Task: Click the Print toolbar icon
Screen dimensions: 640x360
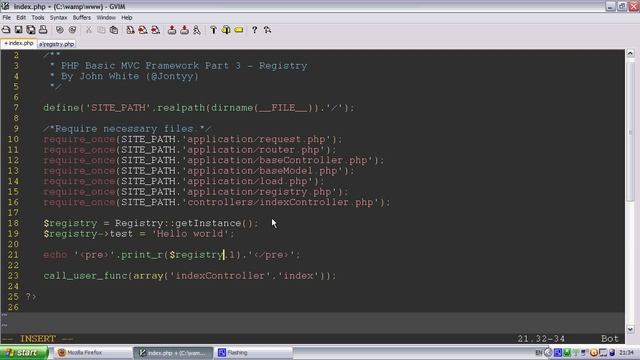Action: tap(43, 30)
